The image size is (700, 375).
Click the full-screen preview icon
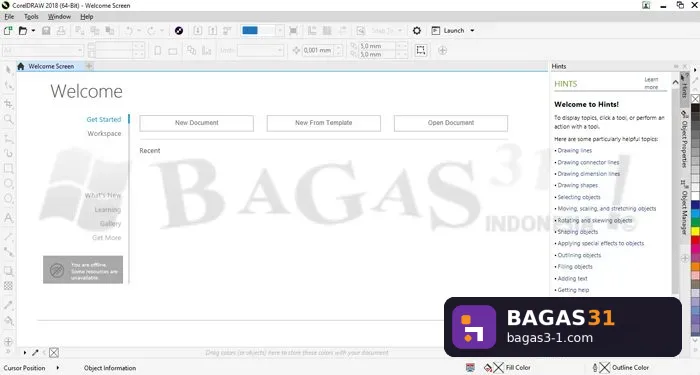tap(293, 30)
